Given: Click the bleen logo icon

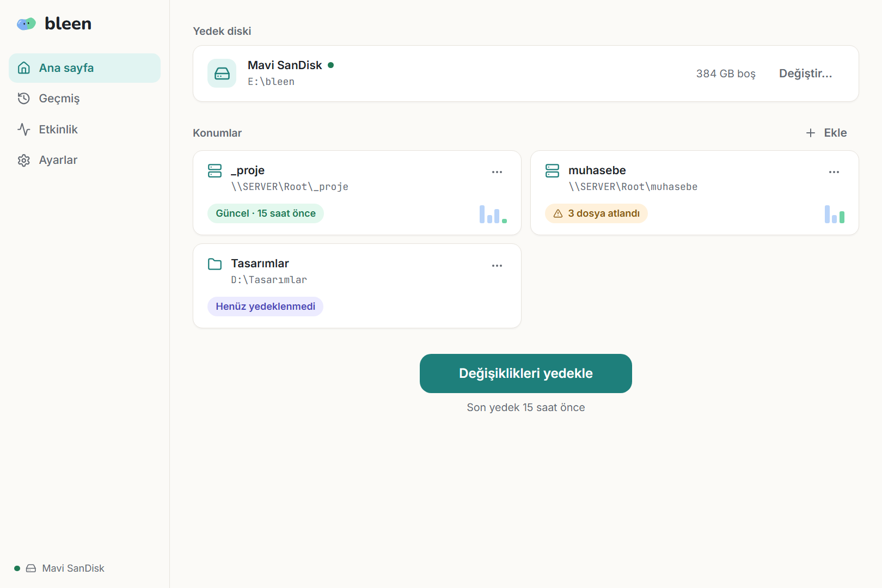Looking at the screenshot, I should click(26, 23).
